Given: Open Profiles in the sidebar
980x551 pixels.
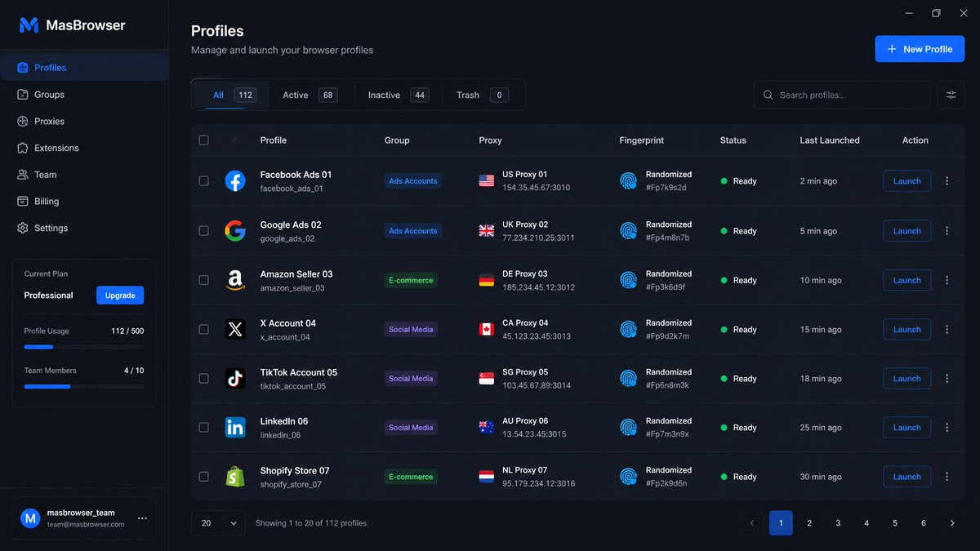Looking at the screenshot, I should (84, 68).
